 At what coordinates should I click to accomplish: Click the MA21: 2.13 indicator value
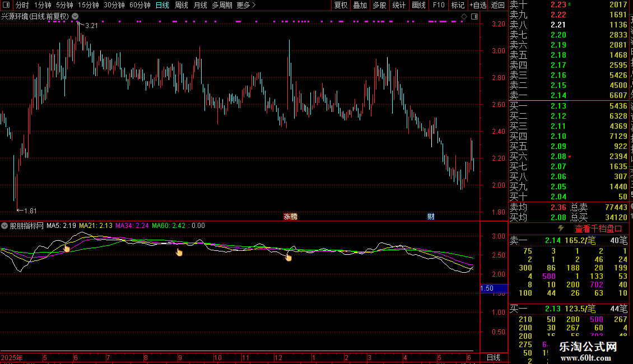tap(96, 226)
